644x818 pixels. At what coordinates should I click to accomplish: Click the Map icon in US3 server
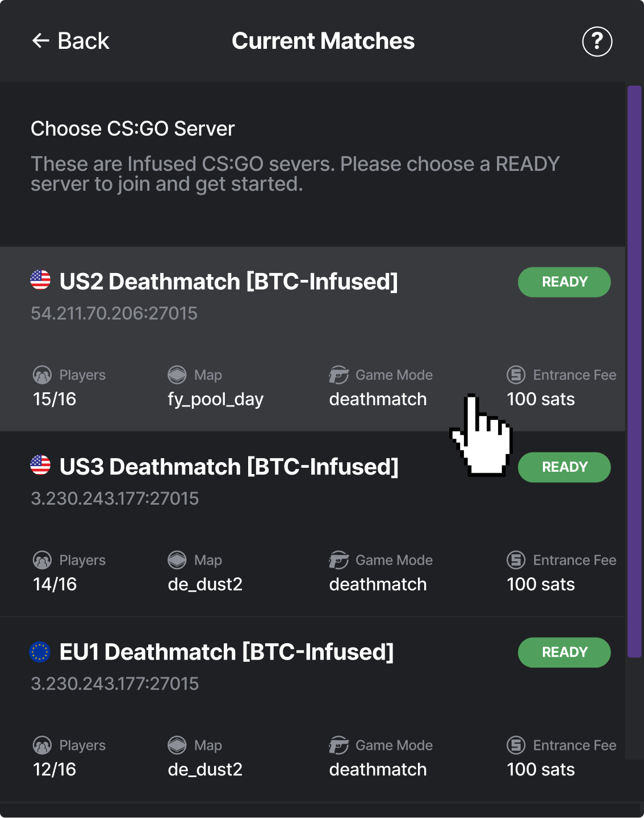coord(177,560)
